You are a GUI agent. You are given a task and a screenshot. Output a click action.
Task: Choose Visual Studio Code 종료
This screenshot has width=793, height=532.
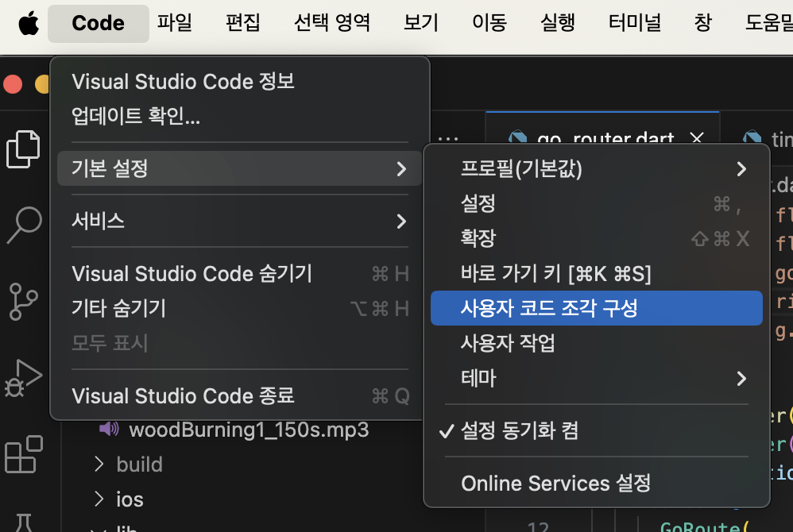click(239, 395)
